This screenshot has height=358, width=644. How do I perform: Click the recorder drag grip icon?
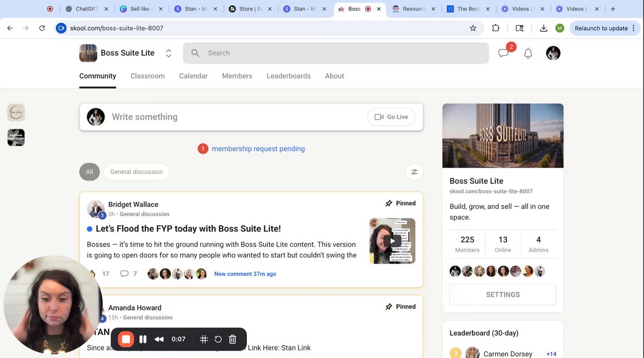click(x=204, y=339)
